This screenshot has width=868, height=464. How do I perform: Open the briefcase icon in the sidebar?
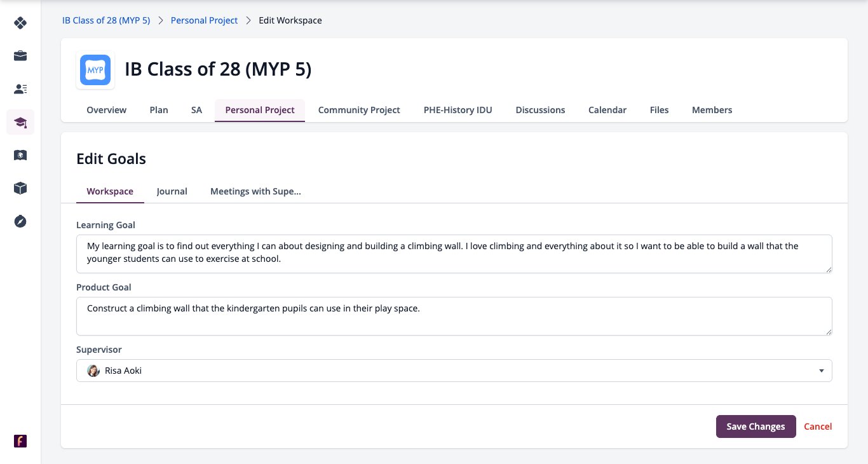click(x=20, y=56)
